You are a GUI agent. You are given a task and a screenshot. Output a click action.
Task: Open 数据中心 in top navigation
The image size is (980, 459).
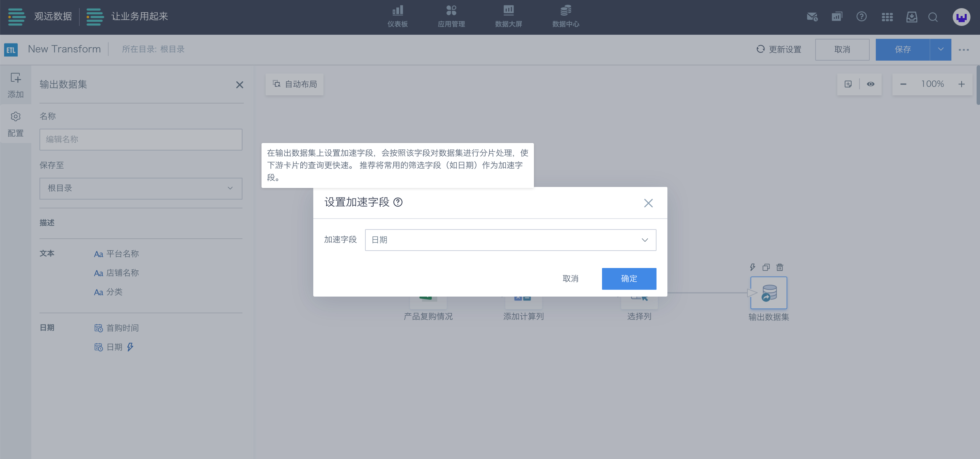565,16
